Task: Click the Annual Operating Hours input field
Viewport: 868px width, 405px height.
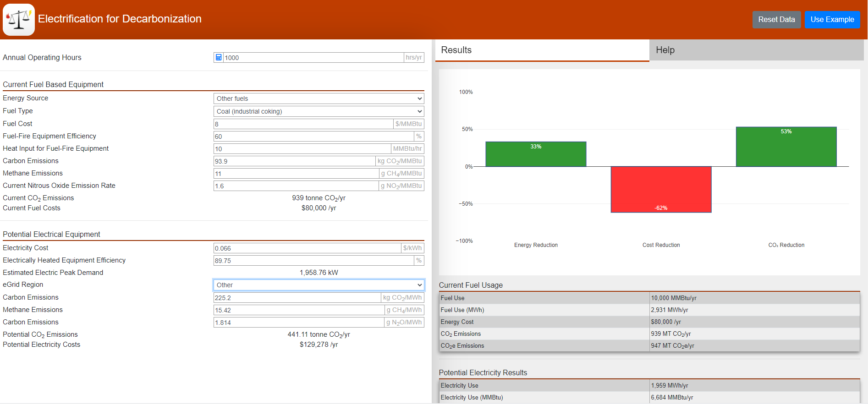Action: 313,57
